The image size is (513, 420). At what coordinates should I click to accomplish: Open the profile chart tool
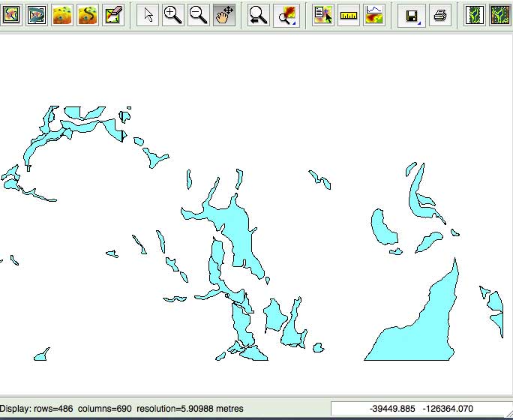point(374,15)
